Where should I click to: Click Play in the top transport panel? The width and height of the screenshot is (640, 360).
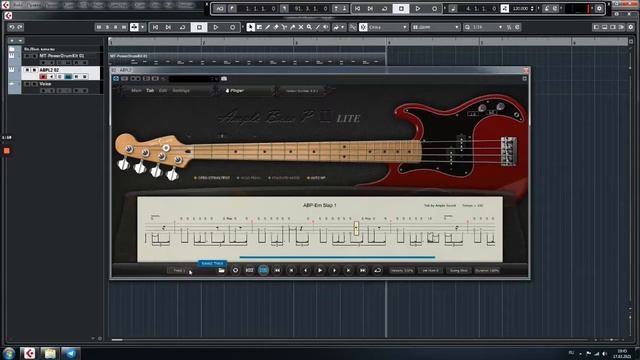tap(418, 9)
